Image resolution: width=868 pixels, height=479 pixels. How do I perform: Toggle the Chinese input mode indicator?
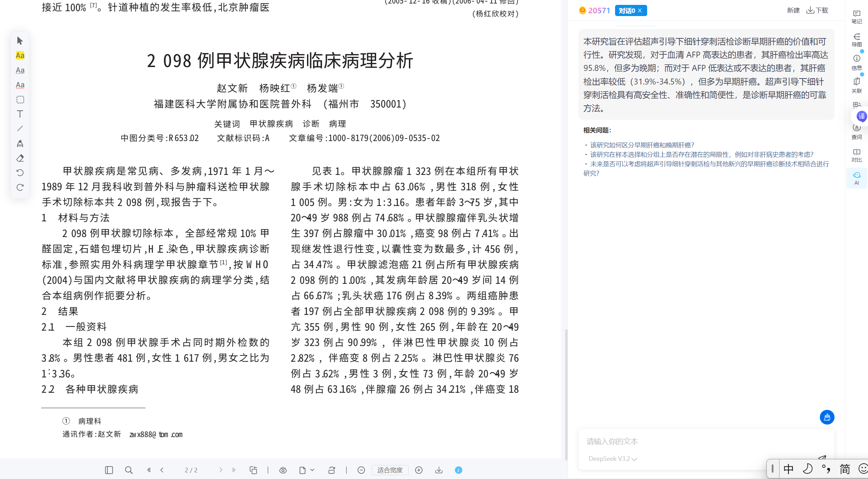pyautogui.click(x=788, y=469)
